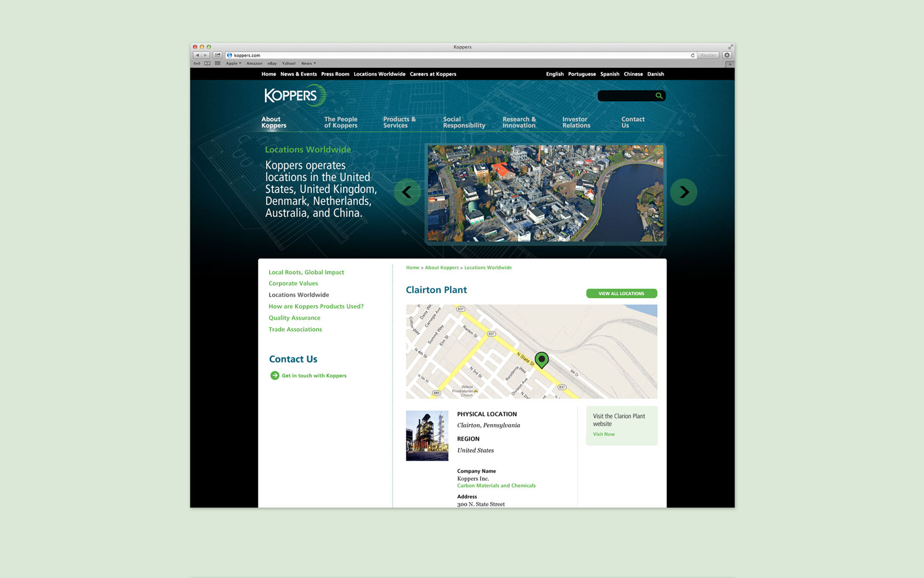Screen dimensions: 924x578
Task: Open Press Room in the top bar
Action: pyautogui.click(x=335, y=74)
